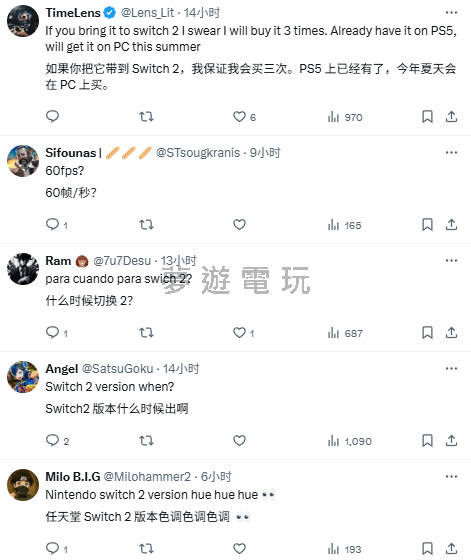Retweet Milo B.I.G's tweet
Image resolution: width=471 pixels, height=560 pixels.
[x=146, y=549]
